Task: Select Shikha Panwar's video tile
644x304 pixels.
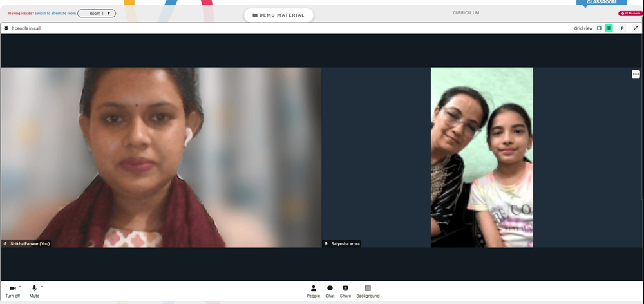Action: click(x=161, y=157)
